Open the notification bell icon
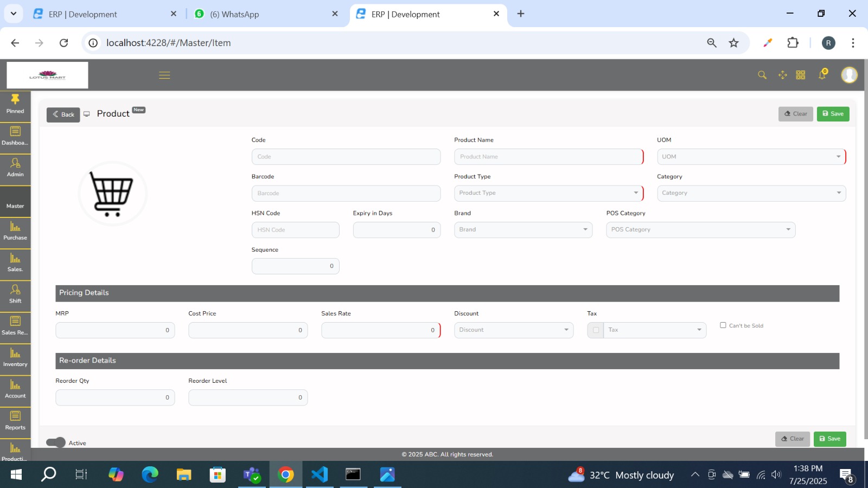The image size is (868, 488). [822, 75]
